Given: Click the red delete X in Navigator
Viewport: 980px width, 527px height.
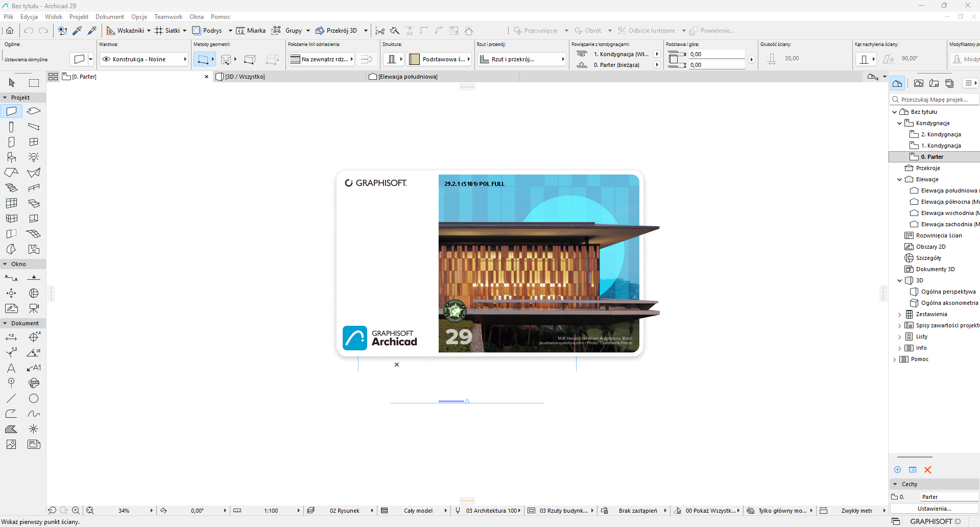Looking at the screenshot, I should coord(928,470).
